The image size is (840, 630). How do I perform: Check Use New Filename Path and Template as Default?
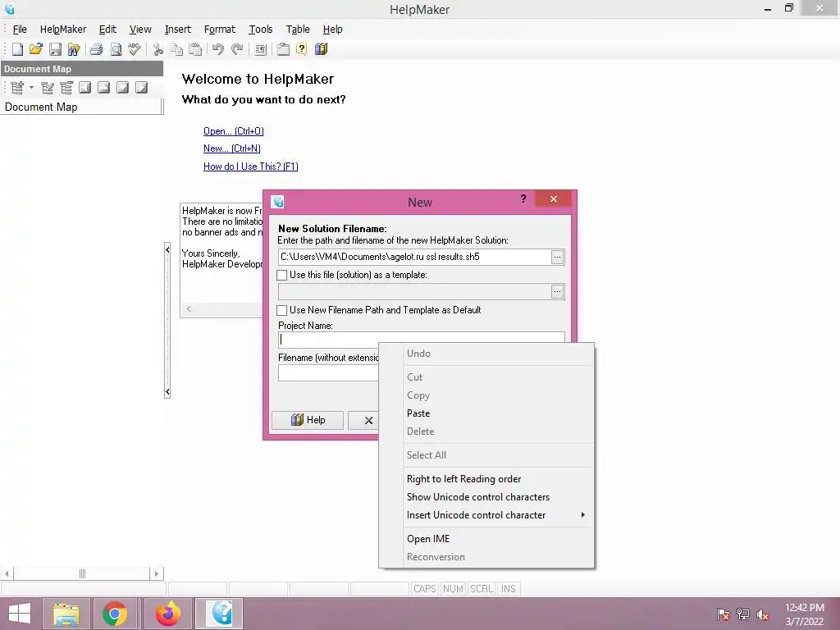282,310
